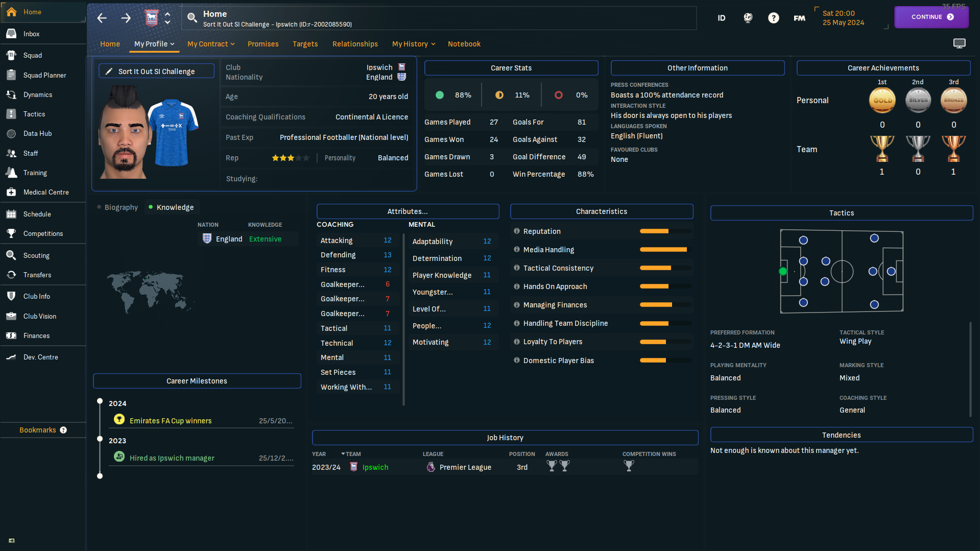Click the Reputation level bar
Image resolution: width=980 pixels, height=551 pixels.
665,231
